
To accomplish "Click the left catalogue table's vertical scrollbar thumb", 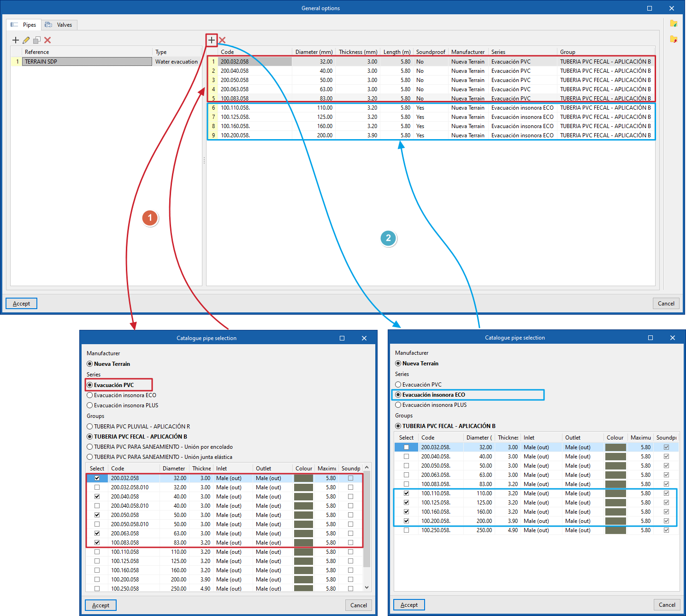I will click(367, 519).
